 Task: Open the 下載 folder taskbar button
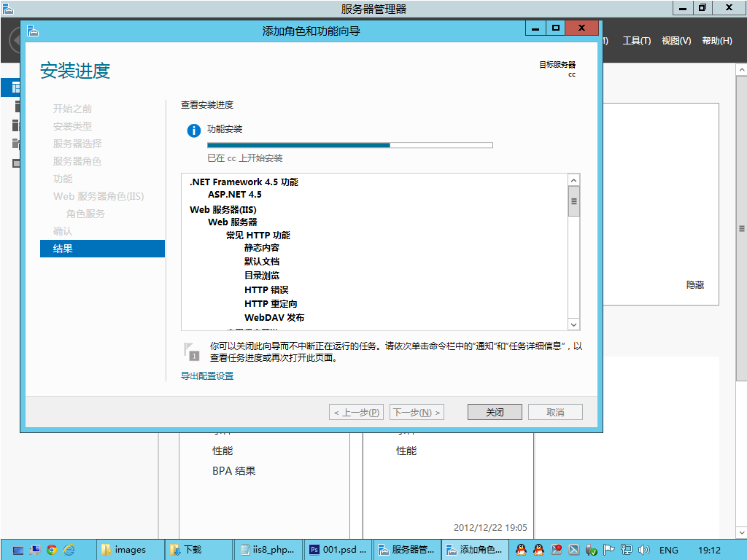(198, 550)
